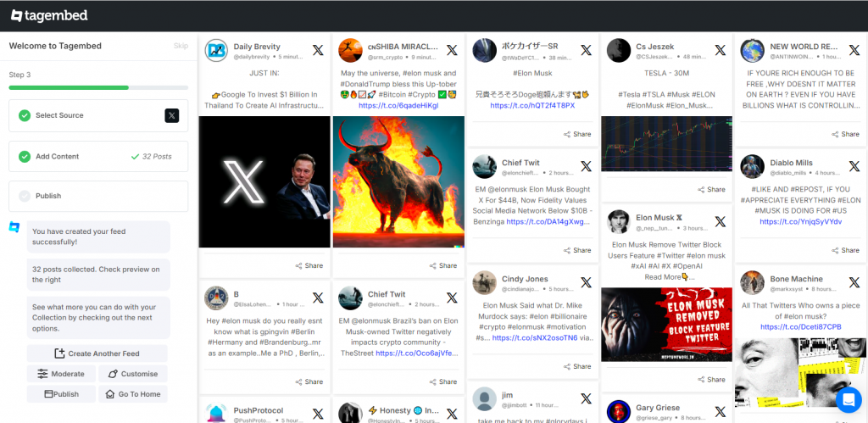Click avatar of user B's post
The height and width of the screenshot is (423, 868).
tap(216, 298)
